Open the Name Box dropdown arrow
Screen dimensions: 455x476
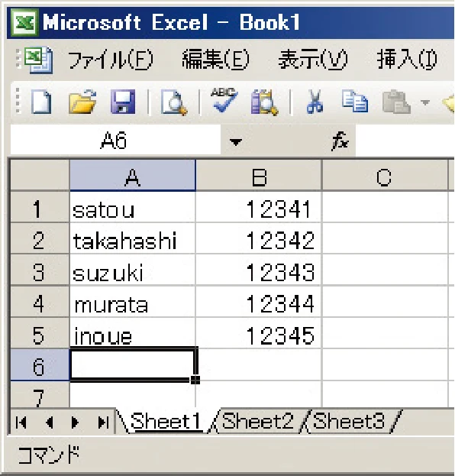[x=236, y=142]
